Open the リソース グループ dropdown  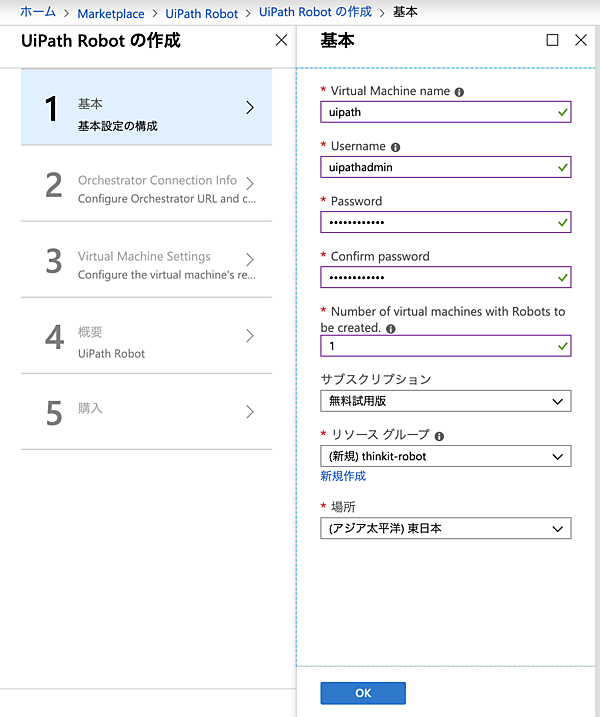[445, 456]
